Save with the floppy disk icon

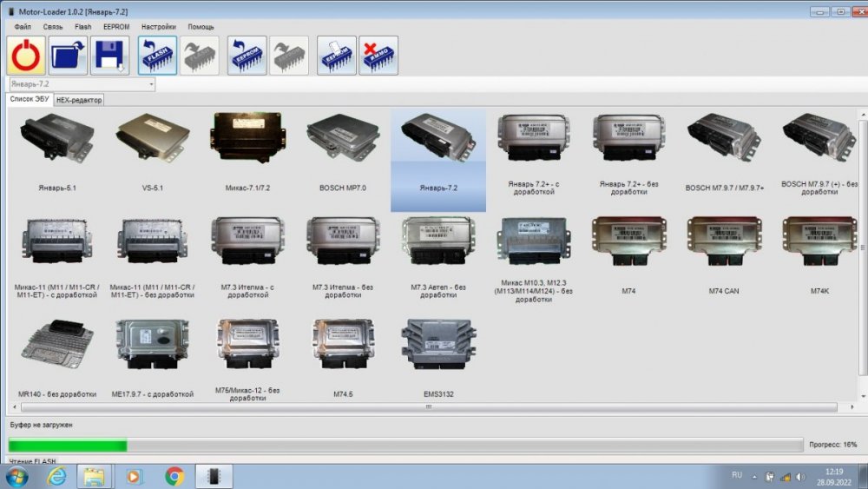pyautogui.click(x=109, y=56)
